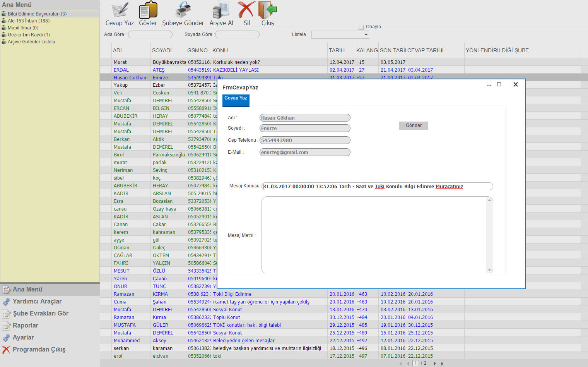
Task: Go to last page pager icon
Action: tap(443, 364)
